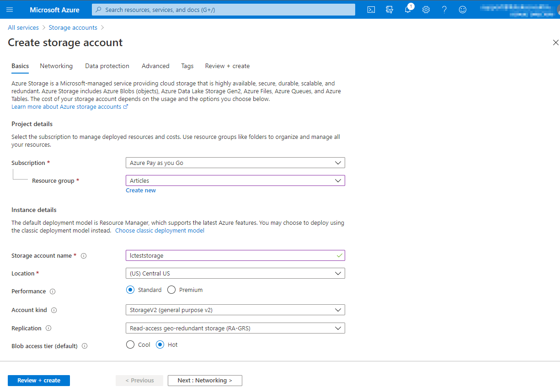
Task: Click the Create new resource group link
Action: tap(141, 191)
